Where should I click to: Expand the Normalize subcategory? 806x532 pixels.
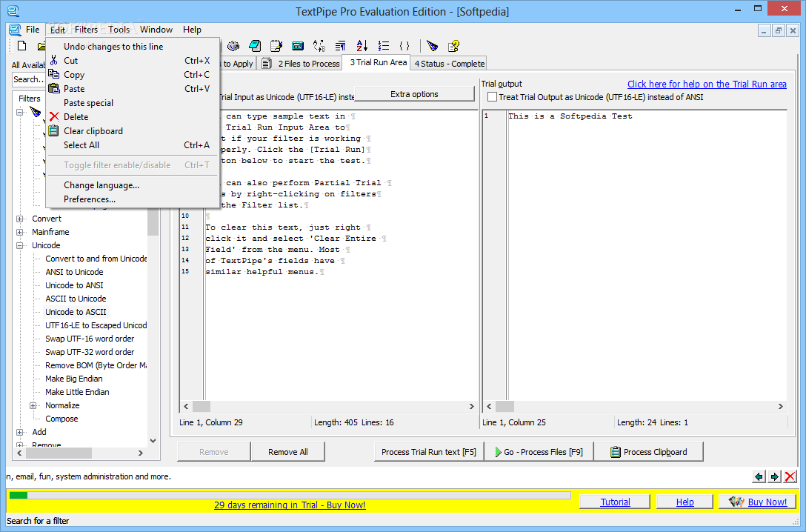[33, 405]
